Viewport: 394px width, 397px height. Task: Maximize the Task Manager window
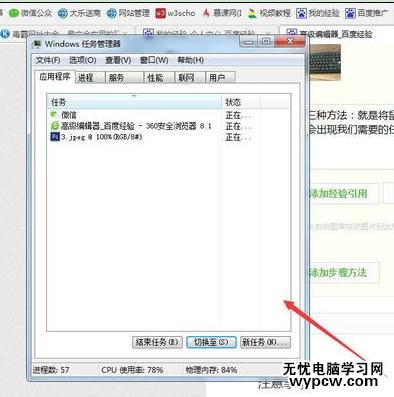[266, 41]
